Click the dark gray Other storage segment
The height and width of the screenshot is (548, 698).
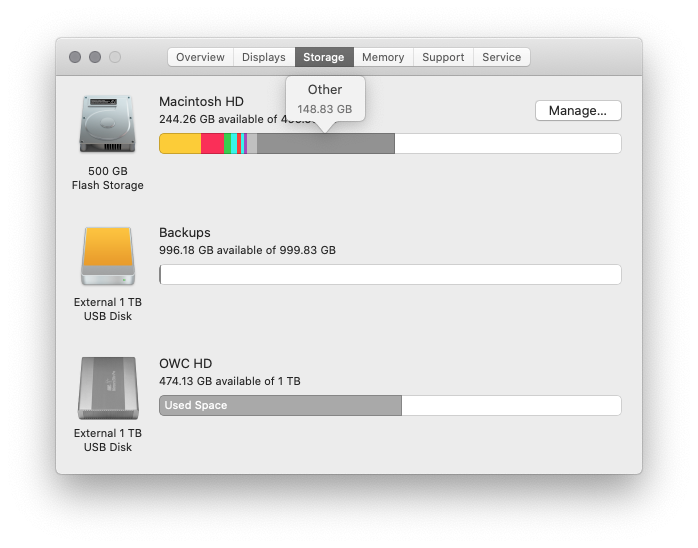(326, 144)
